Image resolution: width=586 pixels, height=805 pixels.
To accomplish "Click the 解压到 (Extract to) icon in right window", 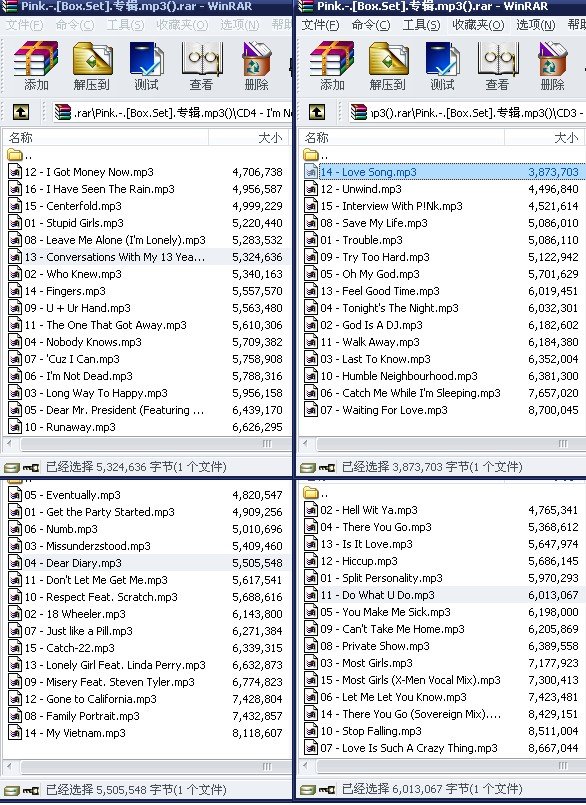I will [x=388, y=66].
